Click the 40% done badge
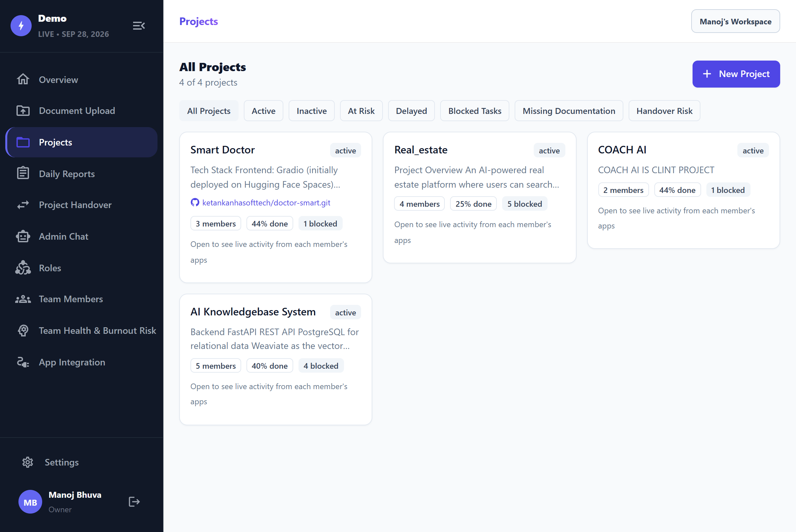 [269, 366]
